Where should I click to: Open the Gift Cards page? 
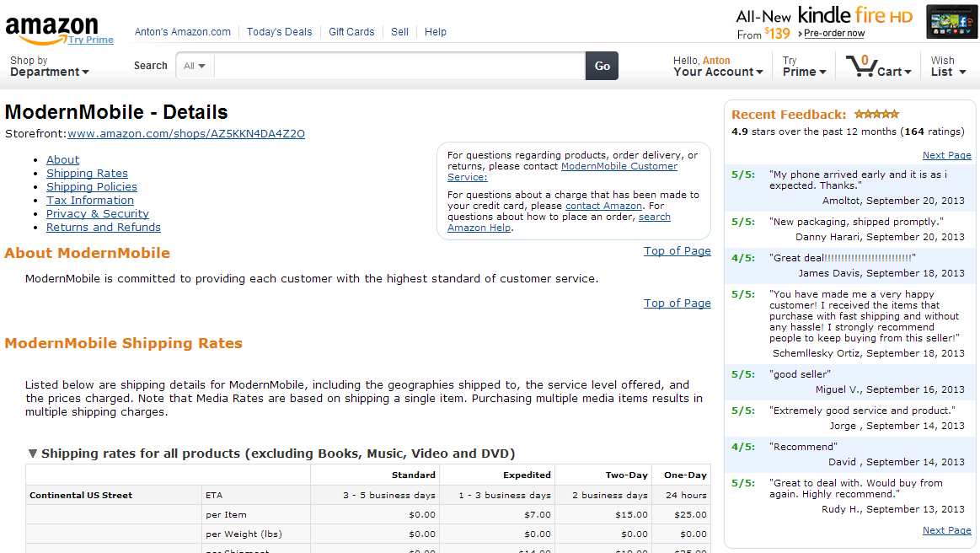tap(352, 32)
